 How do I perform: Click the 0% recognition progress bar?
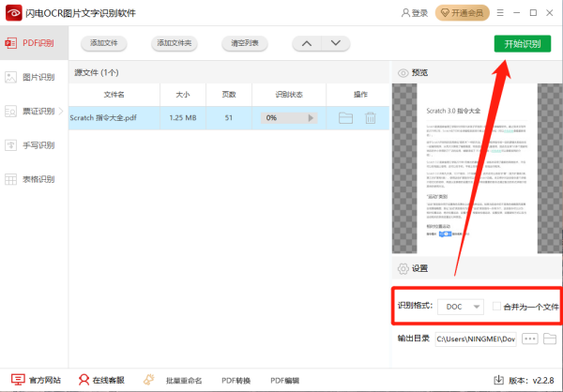pyautogui.click(x=283, y=118)
